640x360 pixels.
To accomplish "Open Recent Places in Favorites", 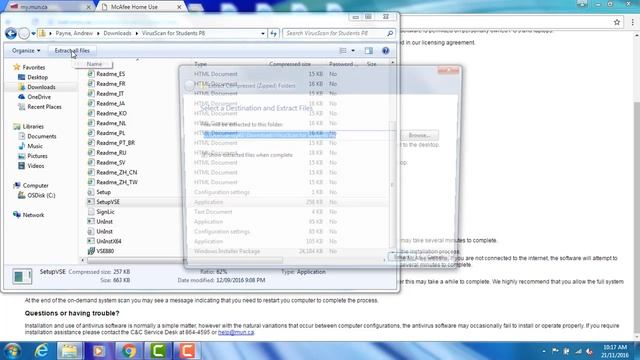I will pos(44,107).
